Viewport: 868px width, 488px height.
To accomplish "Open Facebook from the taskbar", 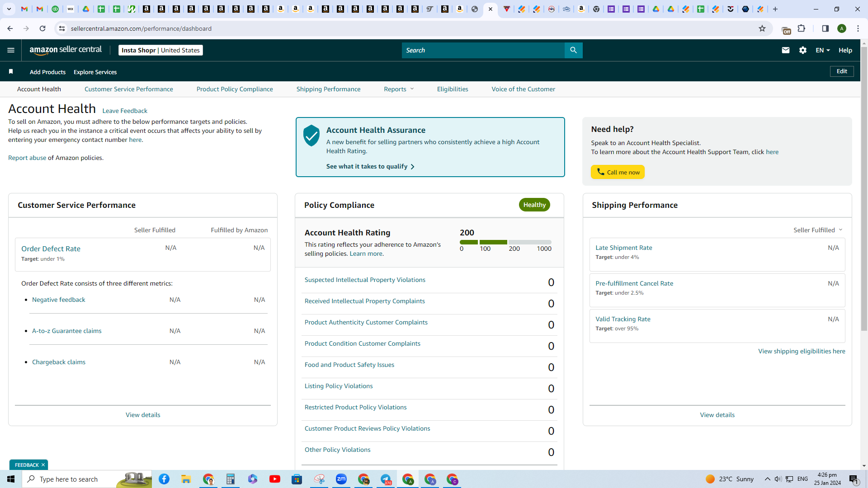I will coord(164,479).
